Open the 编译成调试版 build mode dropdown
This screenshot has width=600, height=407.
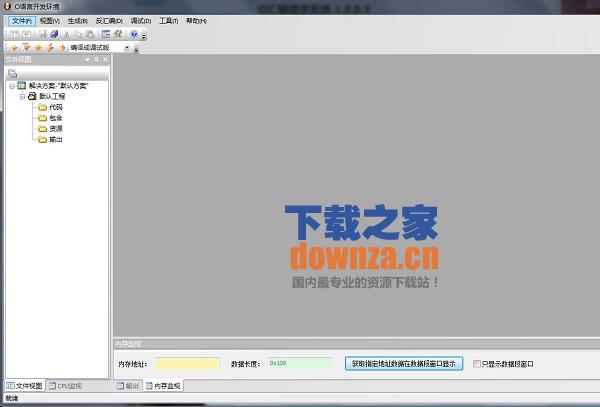coord(127,48)
